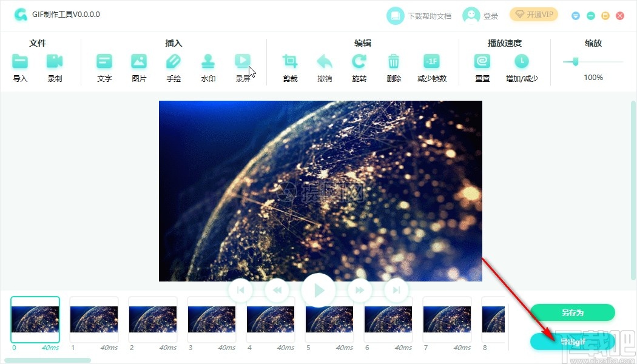Select frame 6 thumbnail
637x364 pixels.
[388, 320]
